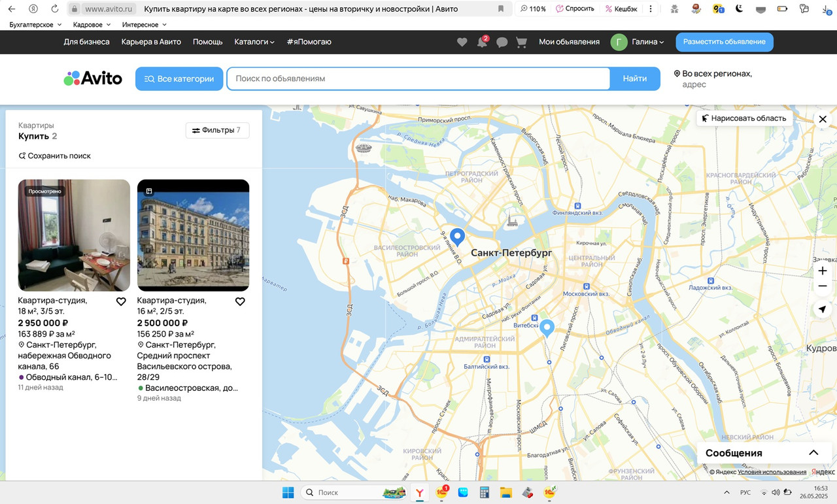The image size is (837, 504).
Task: Open the building facade photo thumbnail
Action: (x=193, y=235)
